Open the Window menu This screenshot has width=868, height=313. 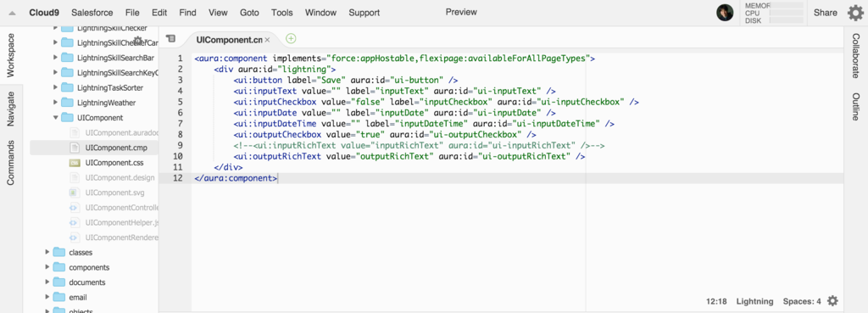(x=320, y=13)
